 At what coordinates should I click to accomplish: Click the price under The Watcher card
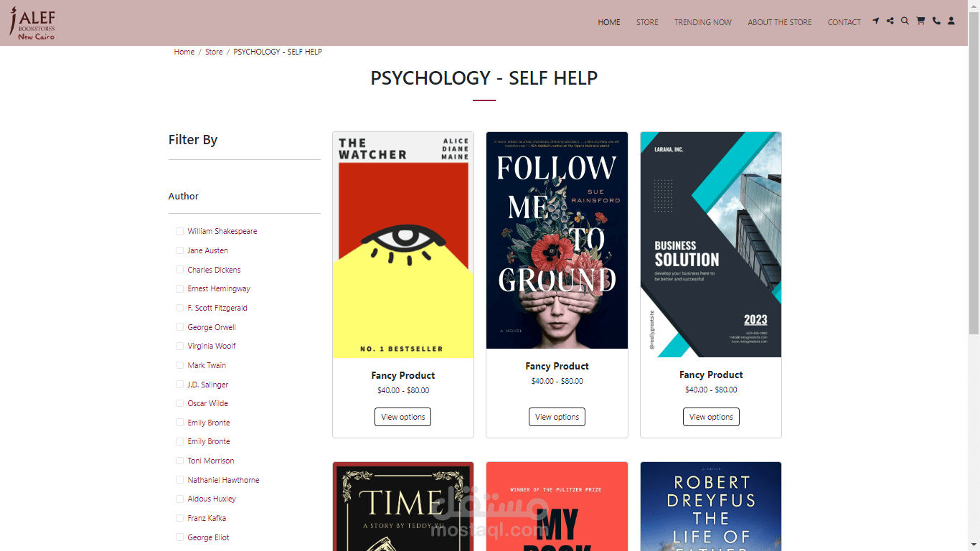coord(403,390)
